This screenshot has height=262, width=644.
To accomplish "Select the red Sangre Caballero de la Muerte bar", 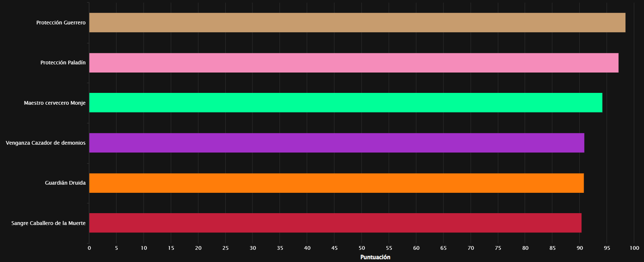I will click(335, 223).
